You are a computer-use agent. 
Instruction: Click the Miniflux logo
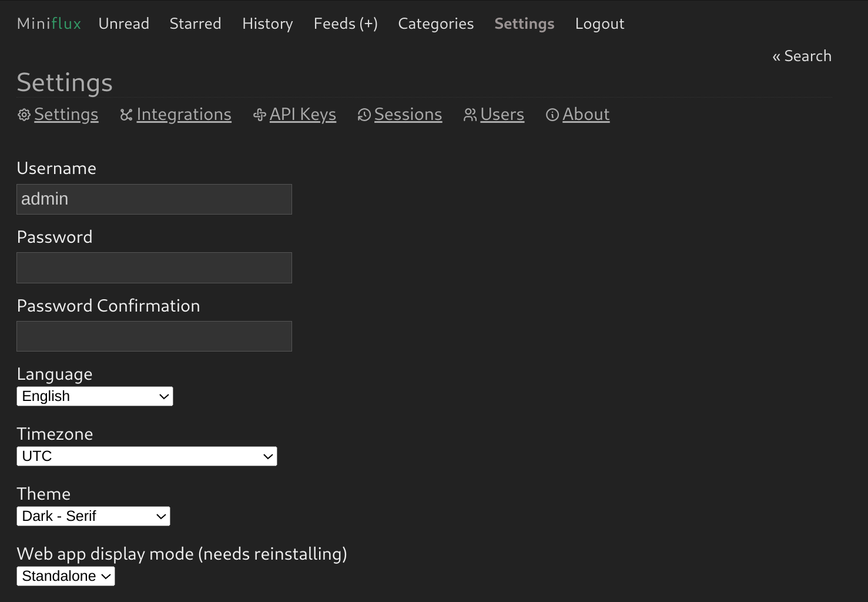pyautogui.click(x=49, y=24)
